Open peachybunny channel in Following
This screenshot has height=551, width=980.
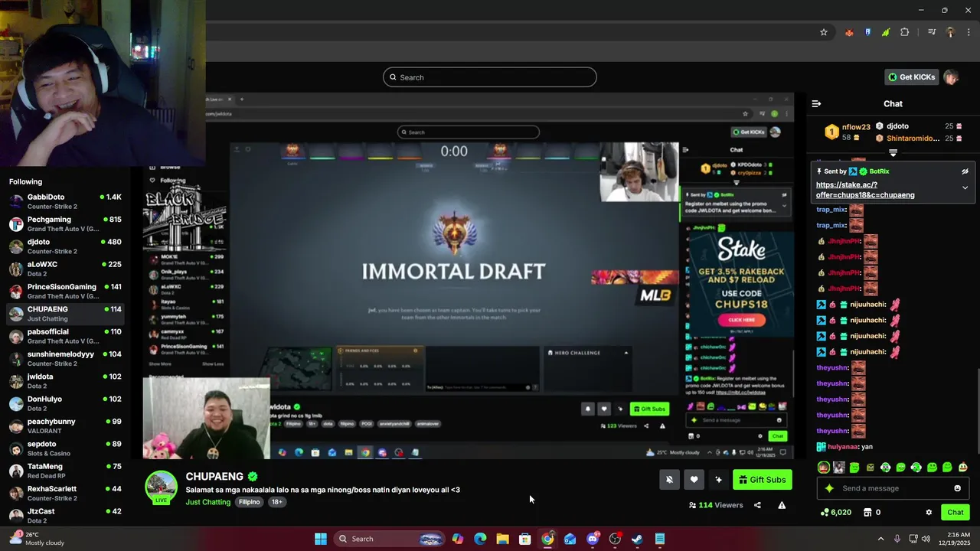[x=66, y=425]
